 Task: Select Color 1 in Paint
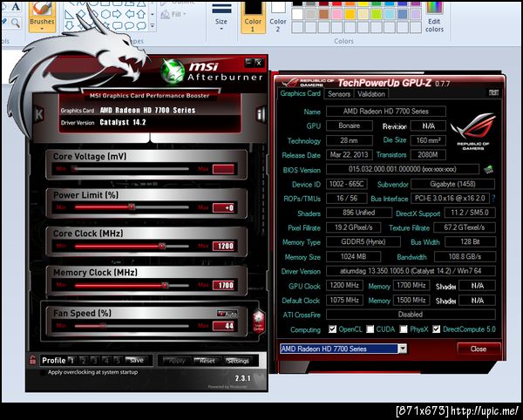253,17
